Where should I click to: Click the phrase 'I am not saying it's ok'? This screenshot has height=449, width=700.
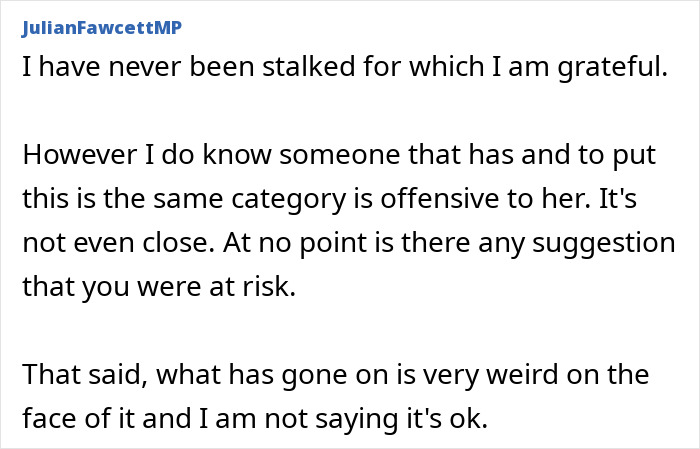point(378,419)
